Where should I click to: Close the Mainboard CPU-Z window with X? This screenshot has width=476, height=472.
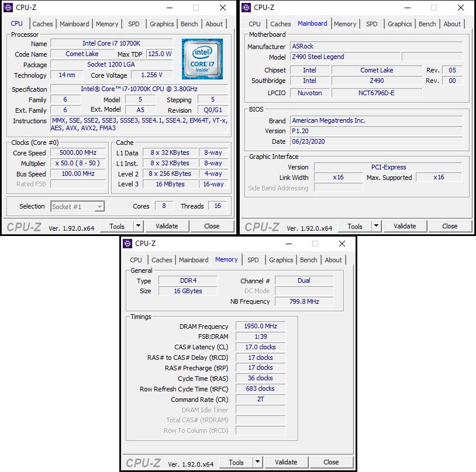click(461, 8)
